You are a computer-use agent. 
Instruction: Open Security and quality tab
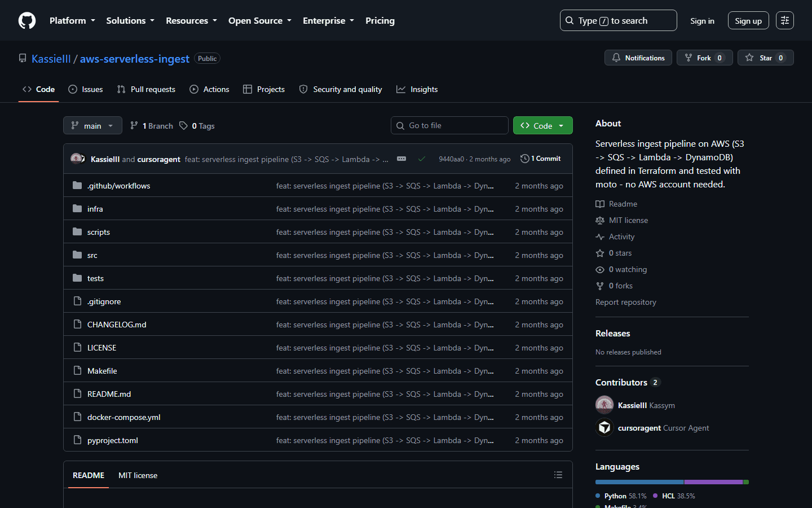tap(341, 89)
